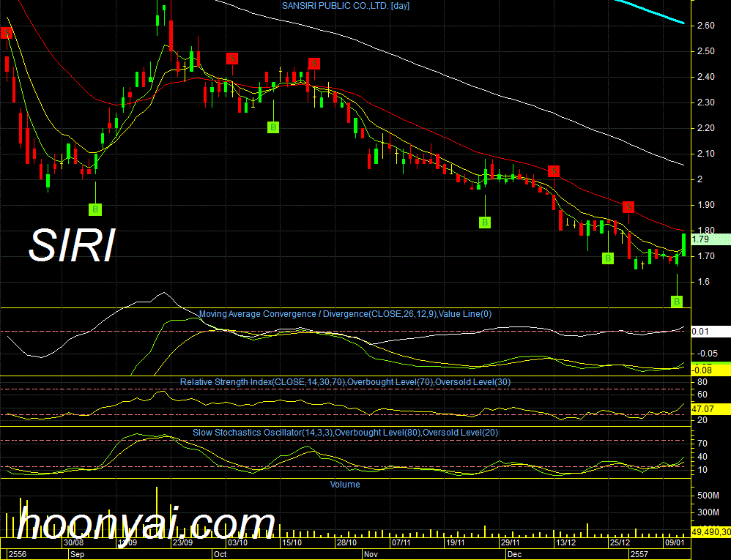Click the 2.40 price axis label
Screen dimensions: 731x560
tap(706, 77)
